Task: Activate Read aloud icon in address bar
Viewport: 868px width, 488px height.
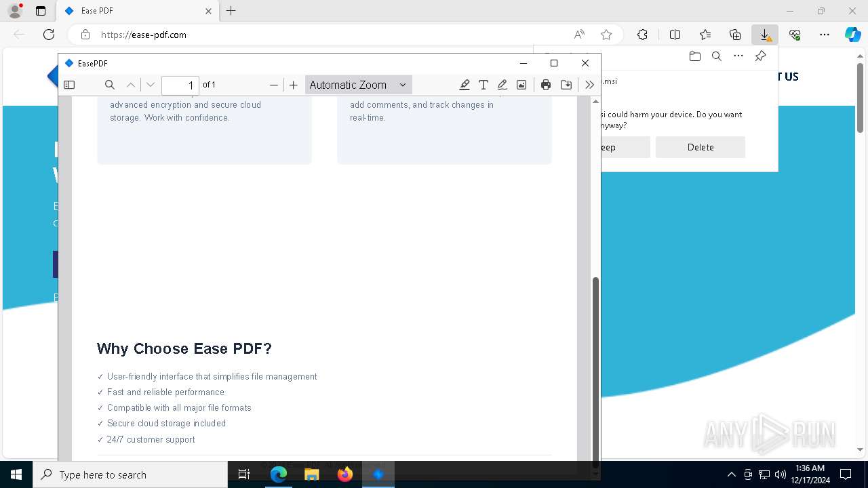Action: (x=579, y=35)
